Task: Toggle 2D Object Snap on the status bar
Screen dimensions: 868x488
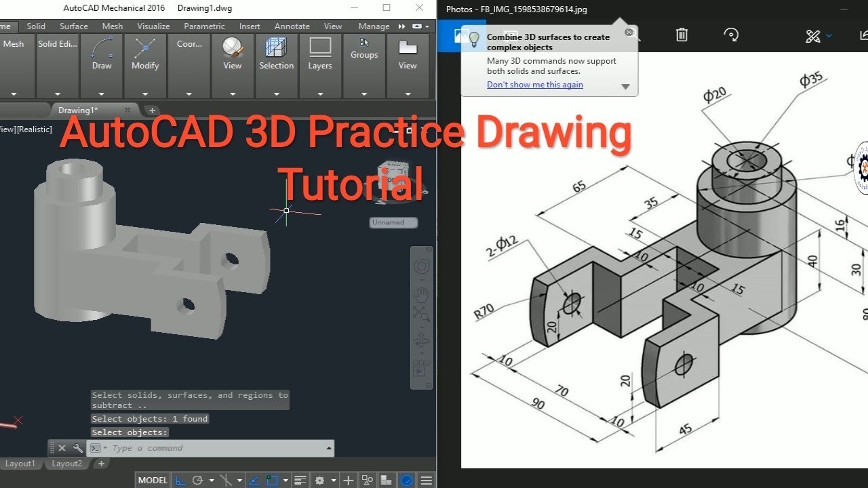Action: 273,481
